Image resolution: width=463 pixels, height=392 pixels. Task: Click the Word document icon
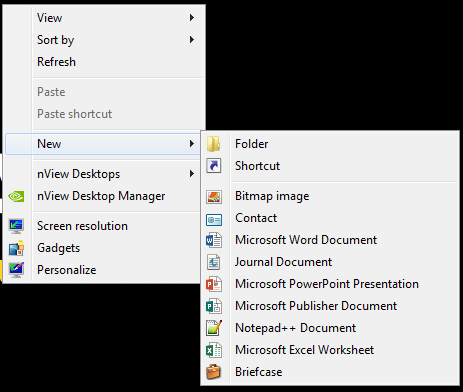214,240
